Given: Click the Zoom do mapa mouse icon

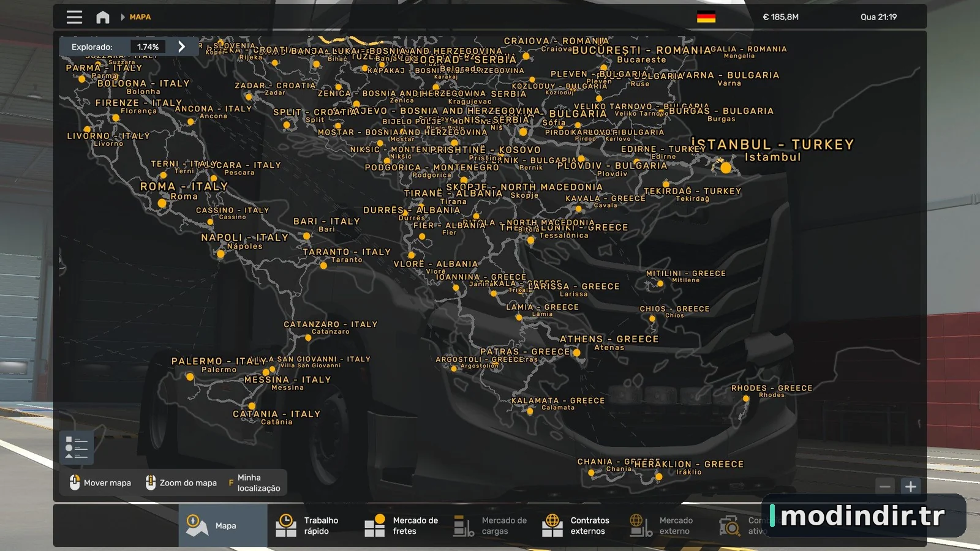Looking at the screenshot, I should click(x=151, y=482).
